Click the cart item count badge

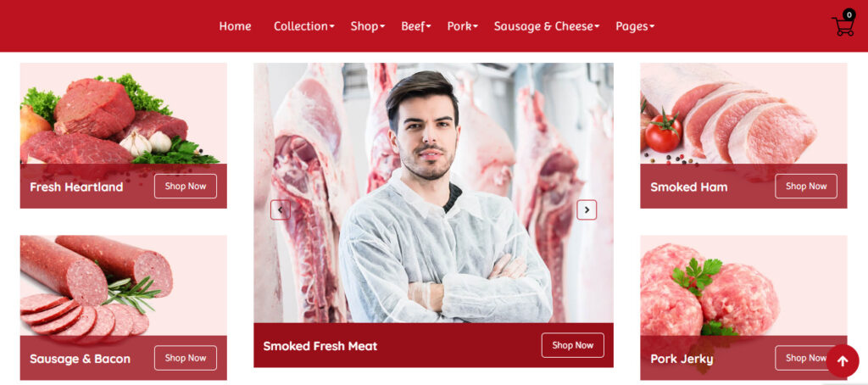tap(849, 15)
